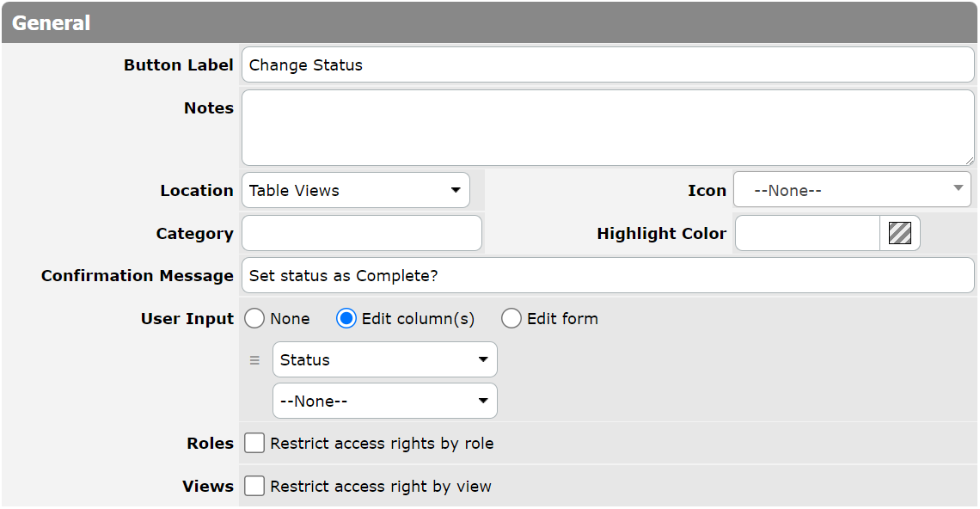
Task: Open the Location dropdown showing Table Views
Action: pos(355,190)
